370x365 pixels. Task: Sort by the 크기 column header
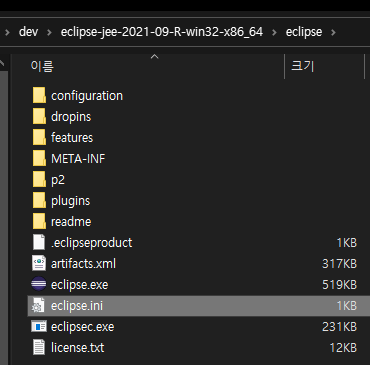tap(303, 66)
